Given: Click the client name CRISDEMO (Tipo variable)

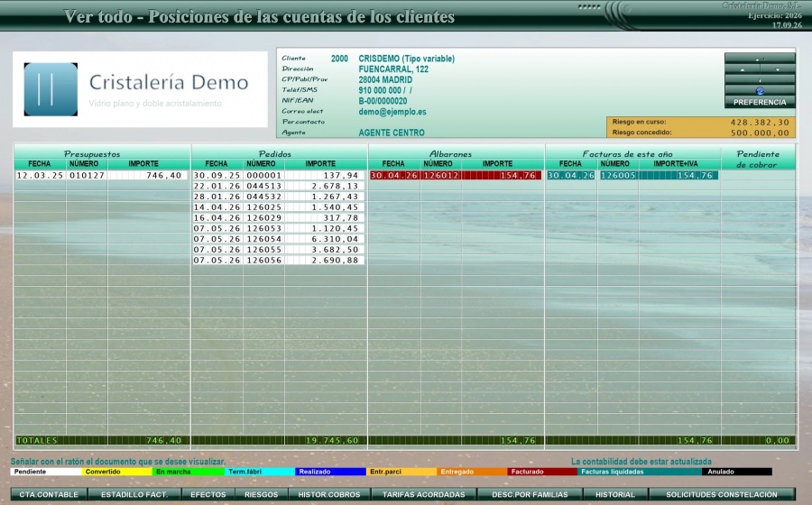Looking at the screenshot, I should 407,59.
